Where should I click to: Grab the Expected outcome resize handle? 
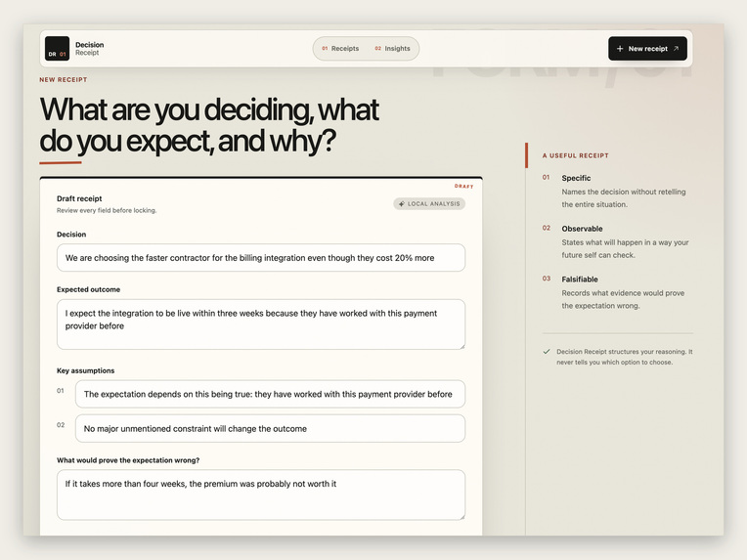(x=461, y=346)
